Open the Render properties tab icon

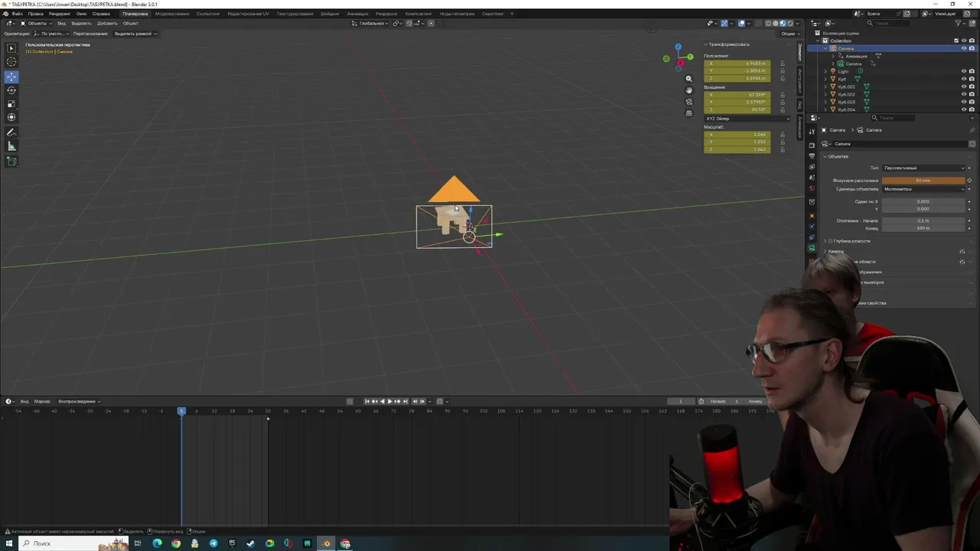pyautogui.click(x=812, y=145)
